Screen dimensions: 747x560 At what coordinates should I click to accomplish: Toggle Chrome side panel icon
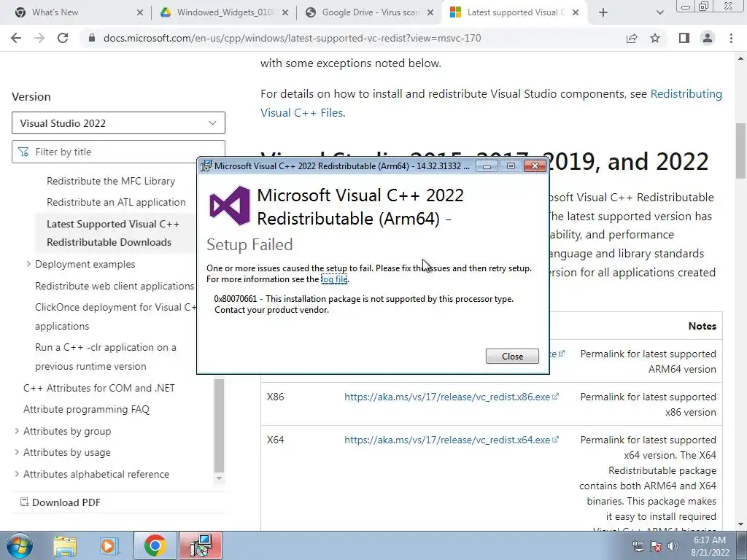(x=684, y=38)
